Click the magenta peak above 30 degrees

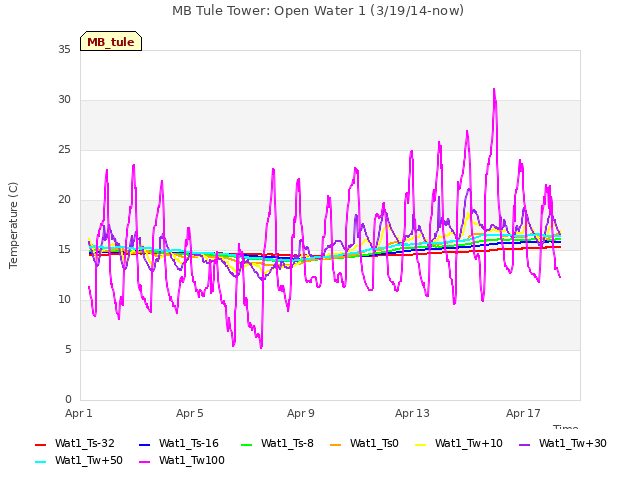494,90
